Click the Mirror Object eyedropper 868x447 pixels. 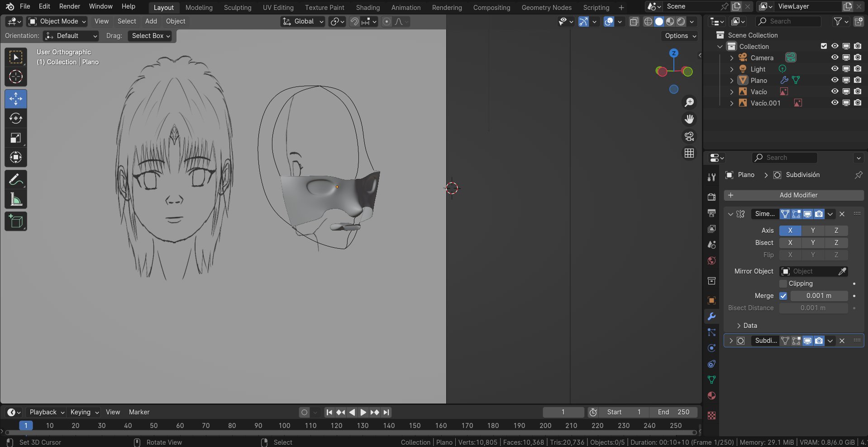coord(842,271)
